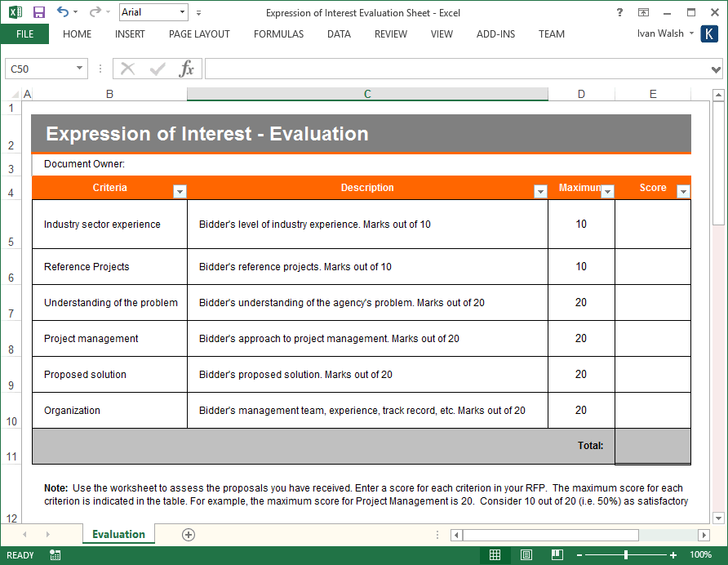This screenshot has width=728, height=565.
Task: Click the 'Project management' criteria cell
Action: pos(109,338)
